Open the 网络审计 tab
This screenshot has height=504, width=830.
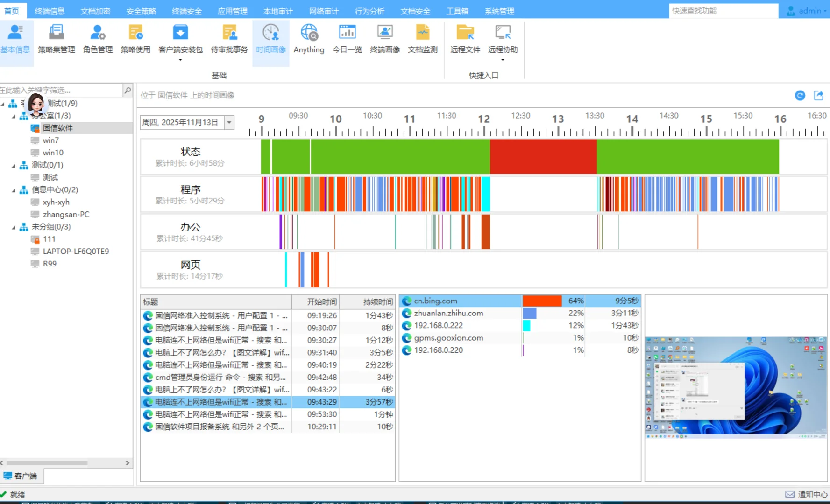point(324,11)
